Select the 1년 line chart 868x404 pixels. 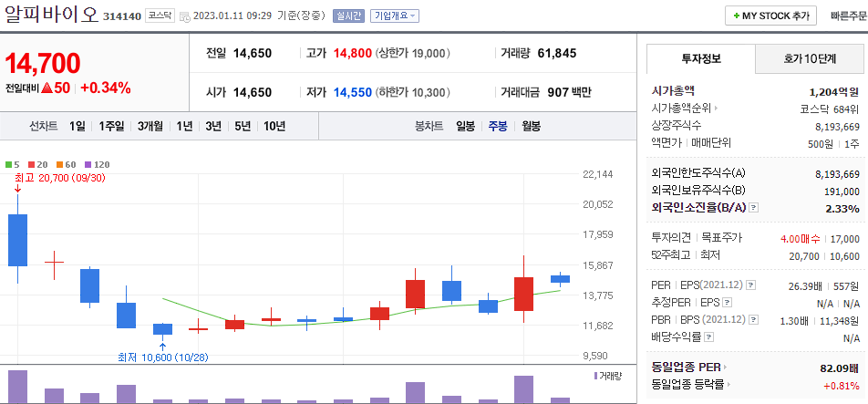(184, 126)
